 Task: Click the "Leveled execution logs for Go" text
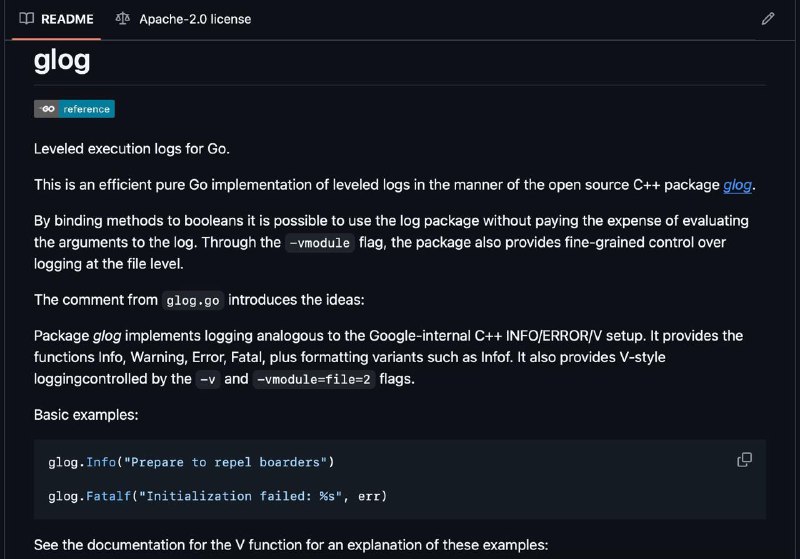(x=132, y=149)
